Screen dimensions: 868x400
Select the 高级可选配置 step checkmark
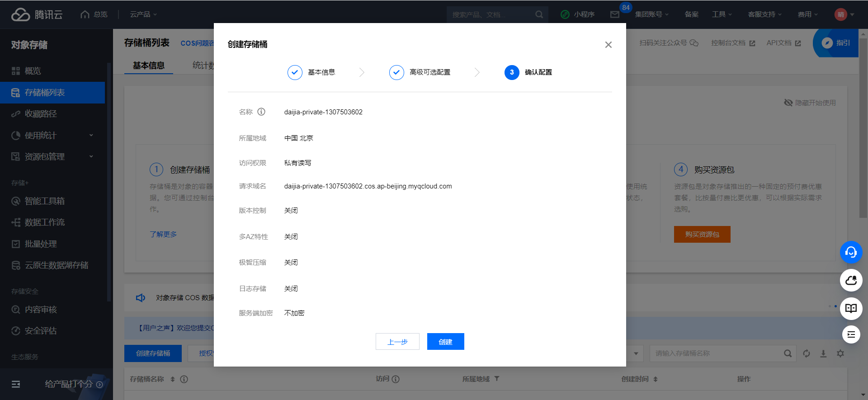[396, 72]
